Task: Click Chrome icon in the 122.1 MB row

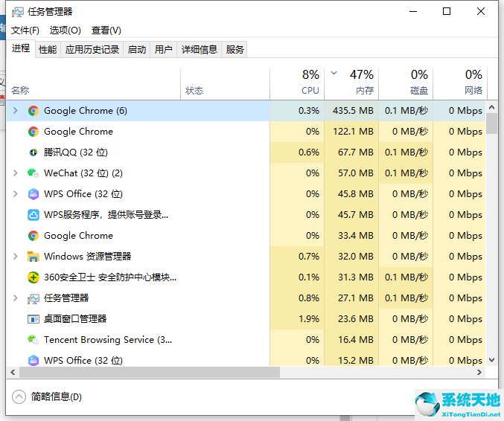Action: [33, 132]
